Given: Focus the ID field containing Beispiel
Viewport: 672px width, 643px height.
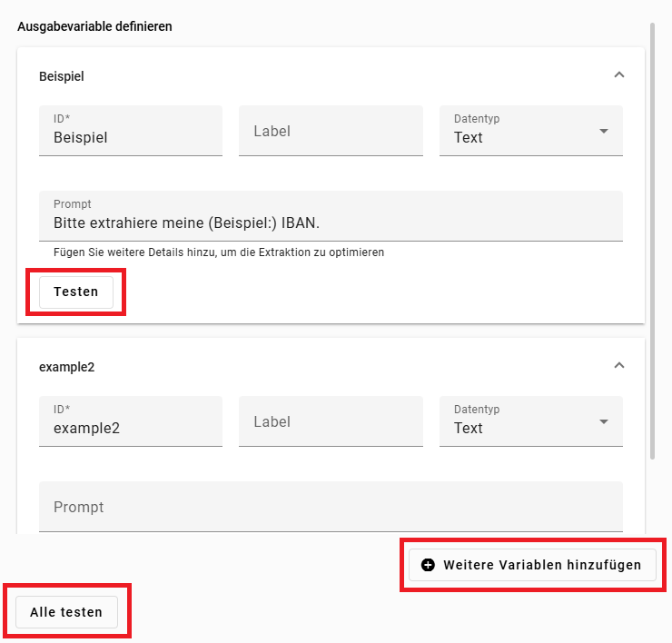Looking at the screenshot, I should coord(130,131).
